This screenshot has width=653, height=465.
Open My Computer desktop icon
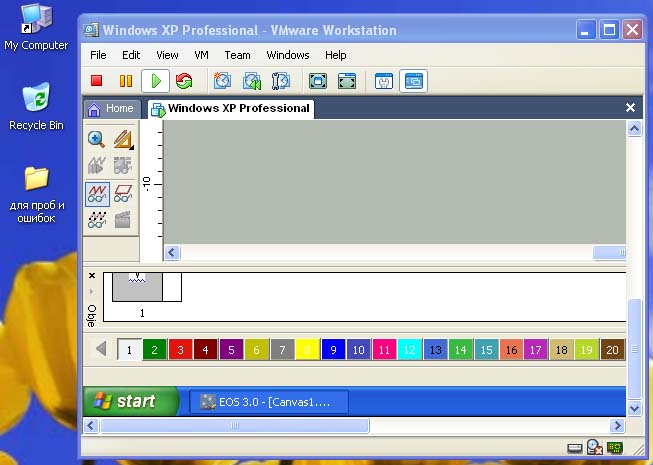coord(36,27)
